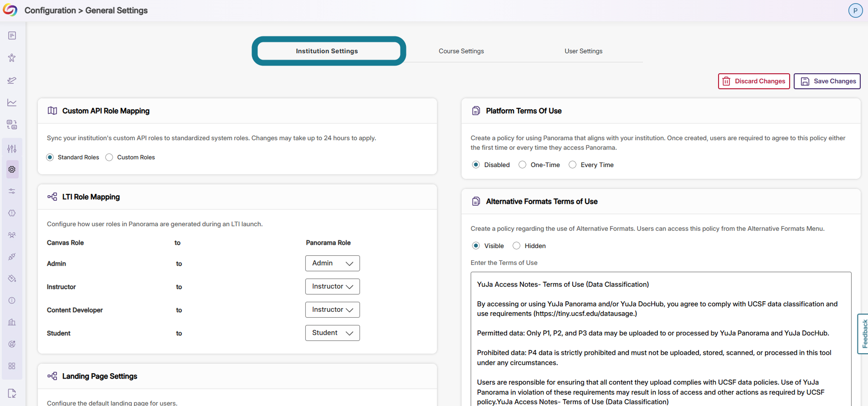
Task: Click the document icon beside Alternative Formats Terms of Use
Action: point(476,201)
